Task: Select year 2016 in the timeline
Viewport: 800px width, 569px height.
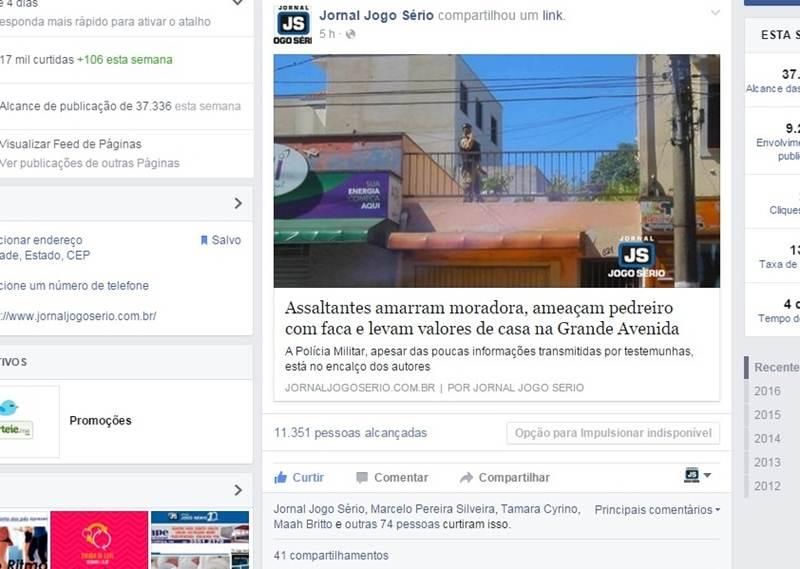Action: pyautogui.click(x=767, y=391)
